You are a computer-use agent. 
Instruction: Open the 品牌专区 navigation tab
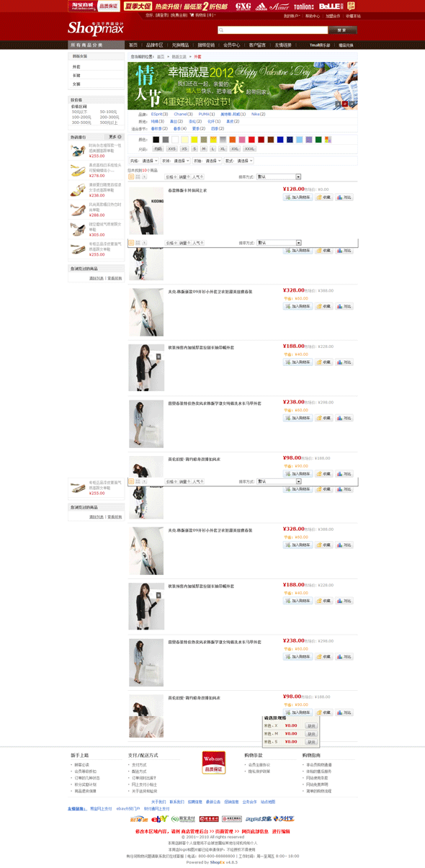pos(155,45)
